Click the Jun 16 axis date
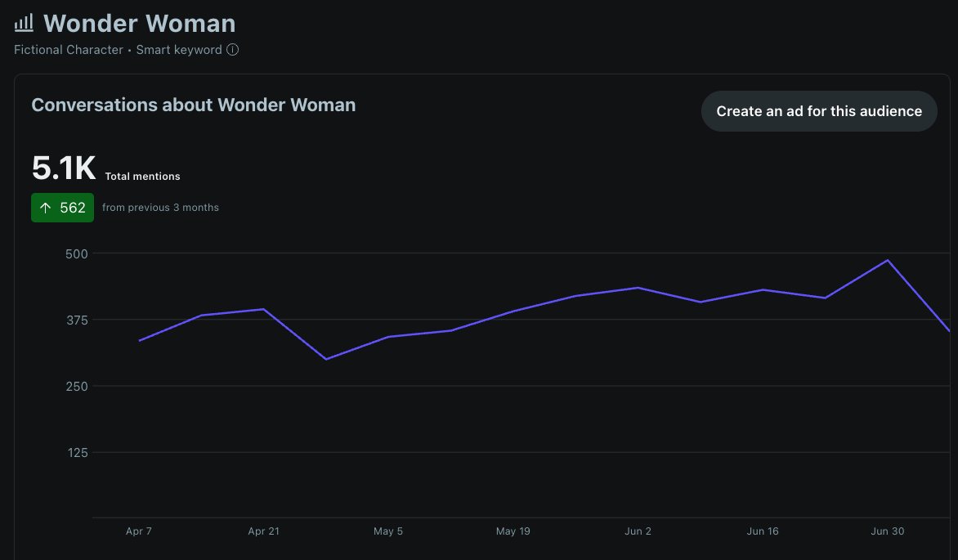The image size is (958, 560). coord(763,531)
